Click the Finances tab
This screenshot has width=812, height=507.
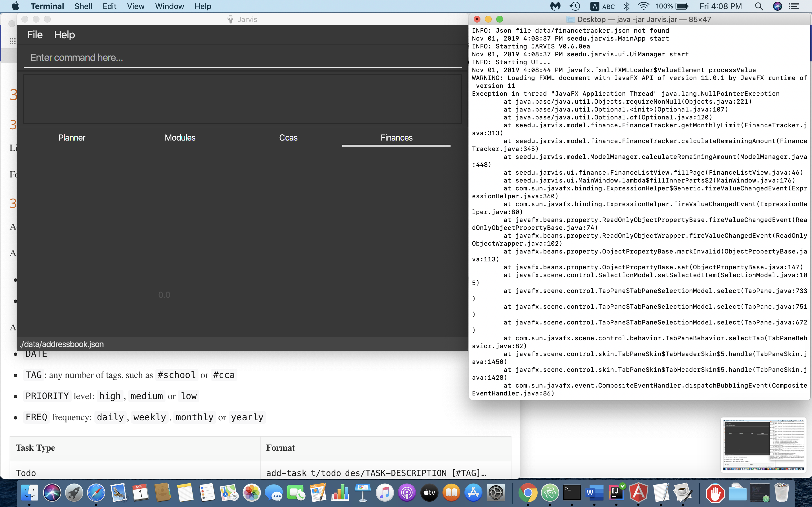click(x=396, y=137)
